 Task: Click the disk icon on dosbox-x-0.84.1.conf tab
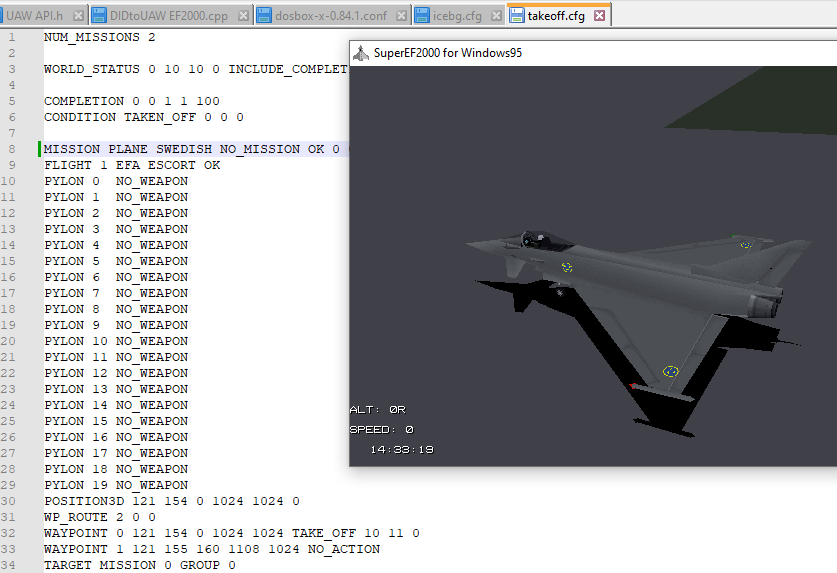click(264, 16)
